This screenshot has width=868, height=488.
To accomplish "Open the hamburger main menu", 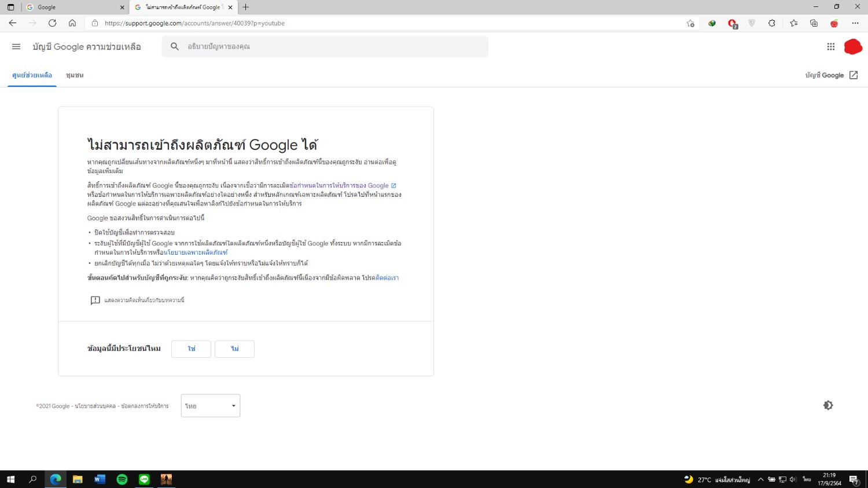I will (16, 46).
